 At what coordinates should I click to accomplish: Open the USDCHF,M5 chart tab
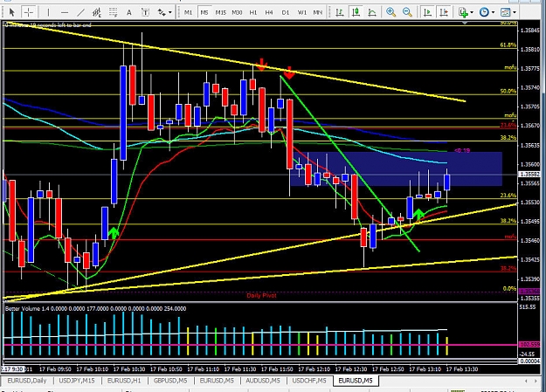pos(309,381)
